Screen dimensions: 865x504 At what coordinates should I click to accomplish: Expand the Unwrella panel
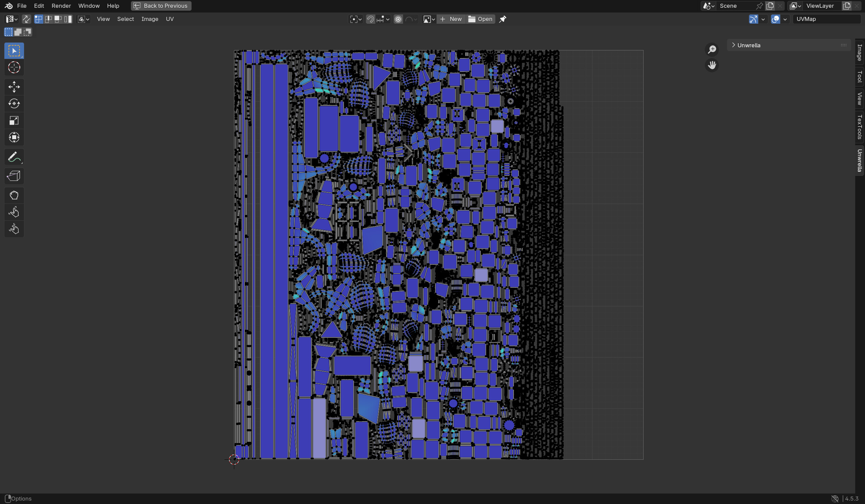click(x=789, y=45)
